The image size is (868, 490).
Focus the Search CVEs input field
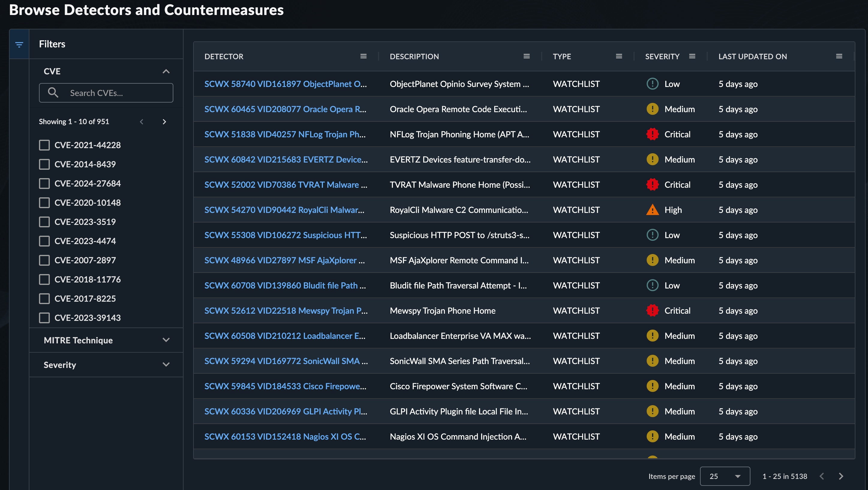pyautogui.click(x=106, y=93)
